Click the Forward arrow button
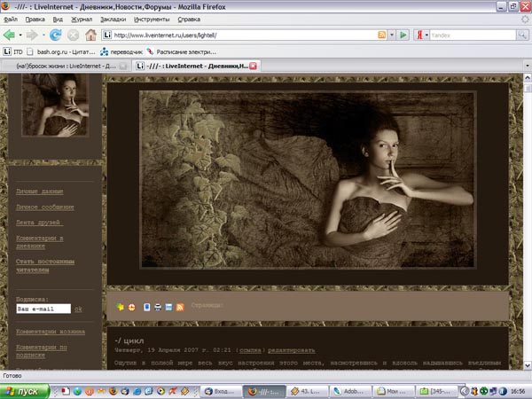The width and height of the screenshot is (532, 399). [32, 35]
